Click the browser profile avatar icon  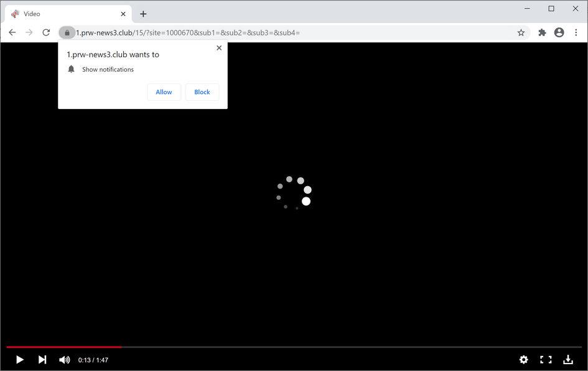pyautogui.click(x=559, y=32)
